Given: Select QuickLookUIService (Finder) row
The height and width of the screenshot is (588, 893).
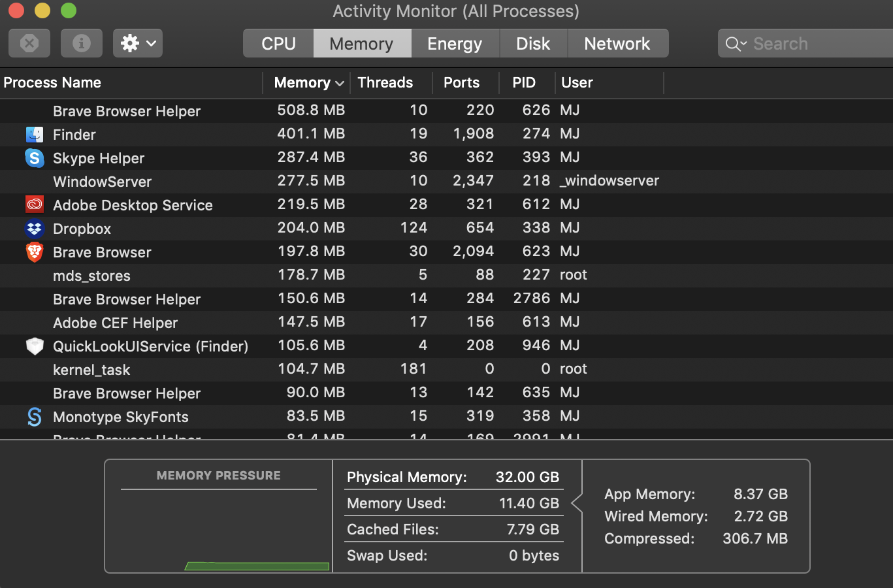Looking at the screenshot, I should [x=446, y=346].
